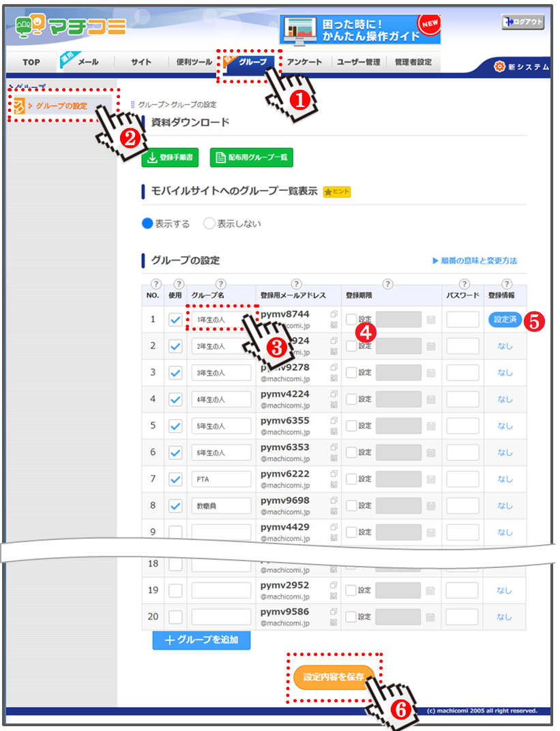Click the help icon above パスワード column
This screenshot has height=731, width=560.
coord(464,284)
